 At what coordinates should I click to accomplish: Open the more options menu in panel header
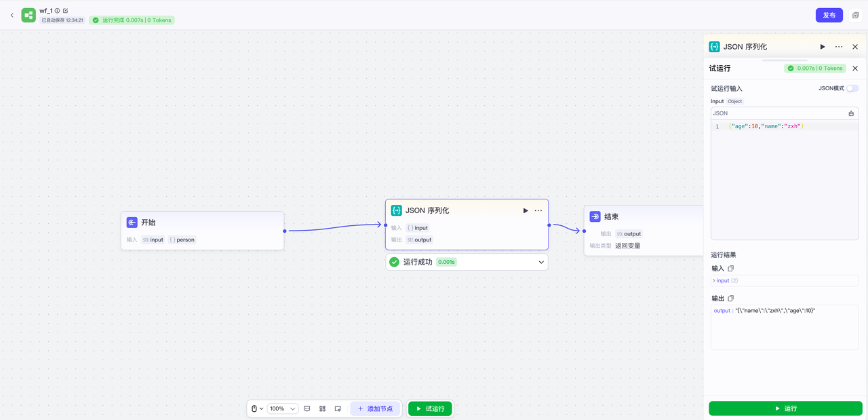839,47
